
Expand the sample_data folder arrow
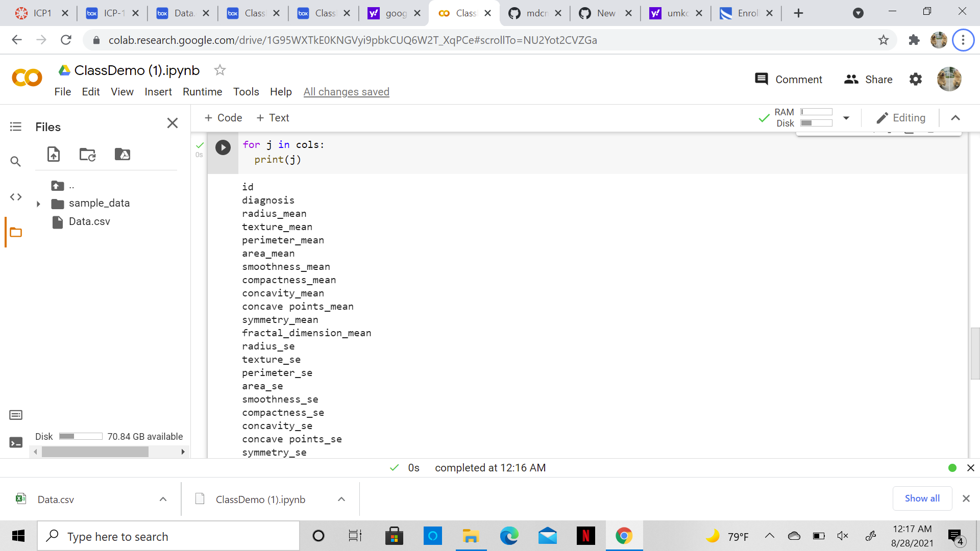click(38, 204)
